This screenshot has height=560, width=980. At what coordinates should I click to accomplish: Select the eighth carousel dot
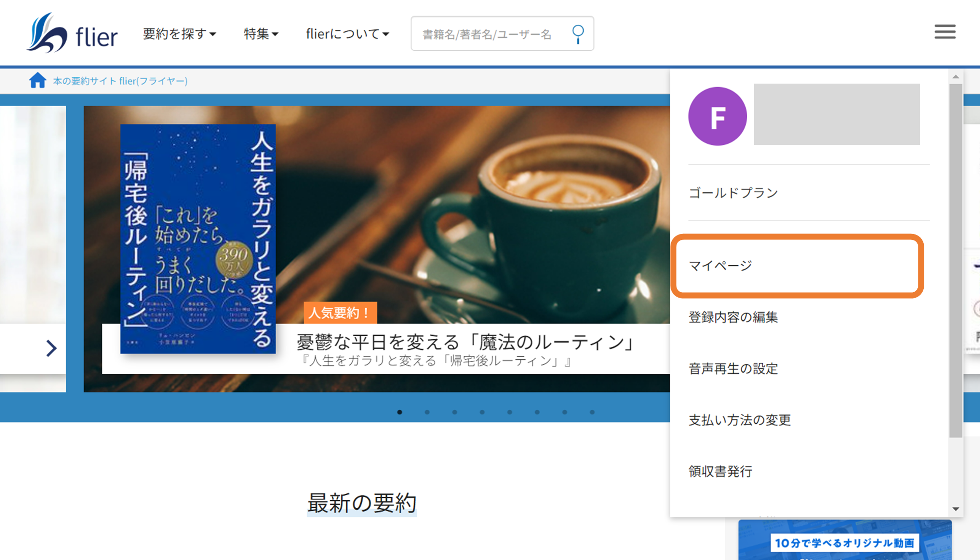(592, 412)
